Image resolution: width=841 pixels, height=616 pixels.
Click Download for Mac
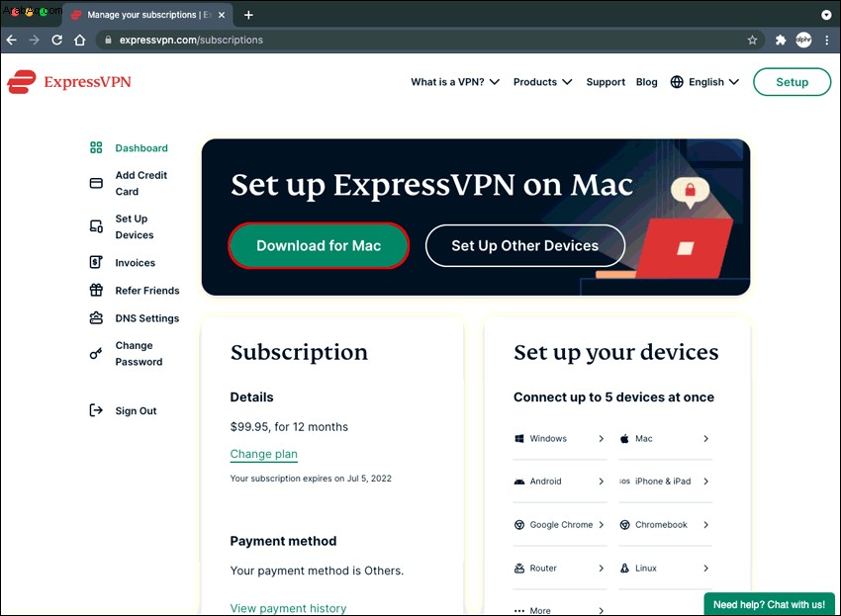tap(319, 245)
